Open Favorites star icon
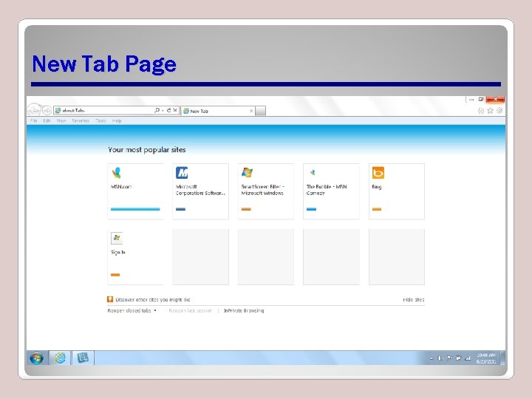Screen dimensions: 532x399 (x=490, y=111)
